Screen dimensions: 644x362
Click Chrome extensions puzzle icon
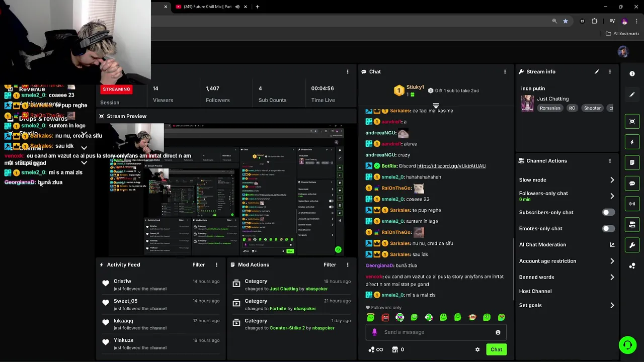pyautogui.click(x=595, y=21)
